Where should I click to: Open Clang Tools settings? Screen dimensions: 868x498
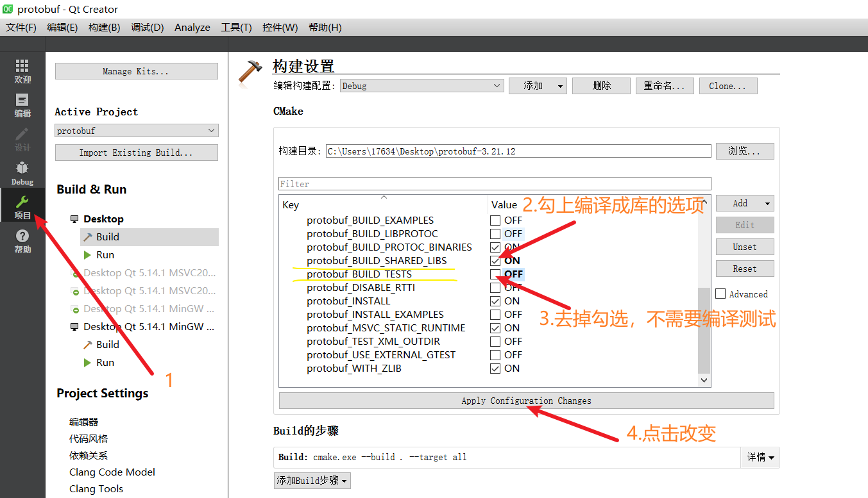(96, 489)
